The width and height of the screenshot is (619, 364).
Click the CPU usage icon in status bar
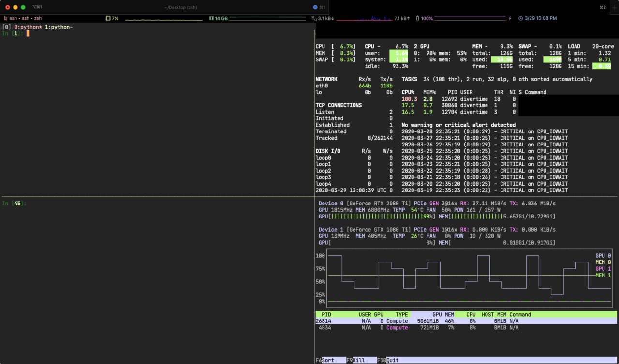pyautogui.click(x=108, y=18)
